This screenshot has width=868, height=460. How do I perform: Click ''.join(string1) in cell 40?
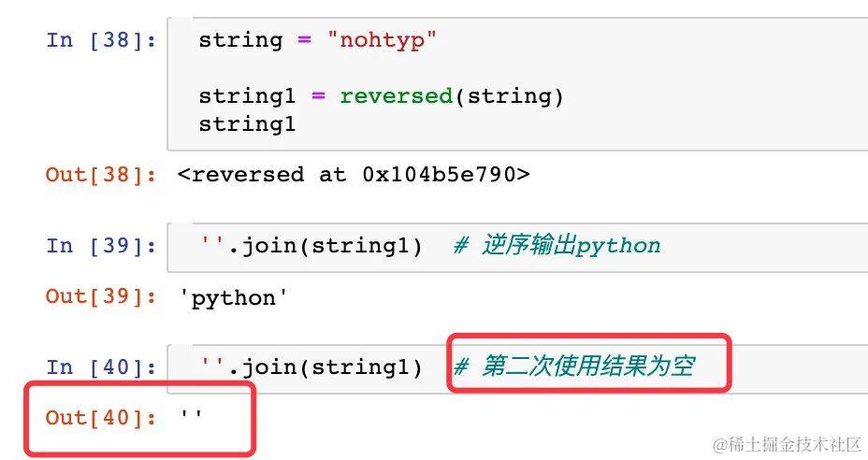[x=311, y=367]
